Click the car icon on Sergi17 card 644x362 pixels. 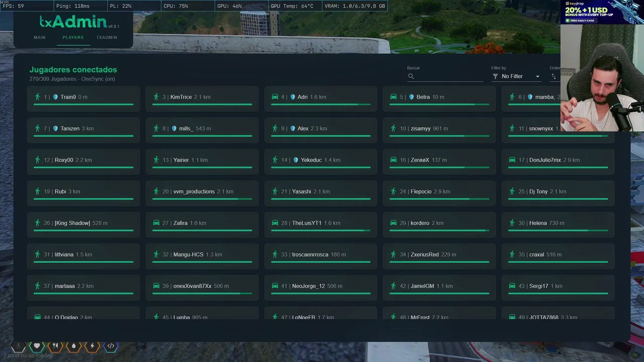click(x=512, y=286)
